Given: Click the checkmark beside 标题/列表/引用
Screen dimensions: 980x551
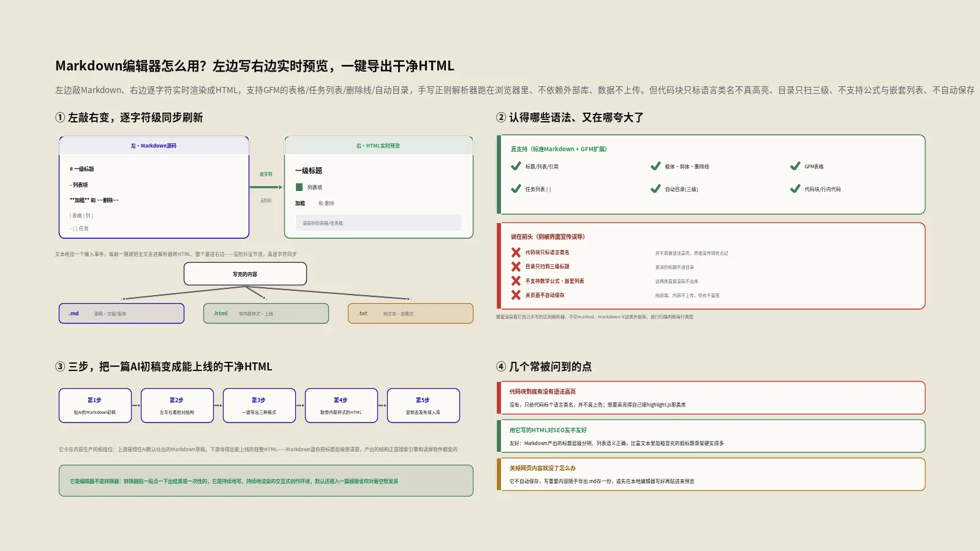Looking at the screenshot, I should pyautogui.click(x=516, y=166).
